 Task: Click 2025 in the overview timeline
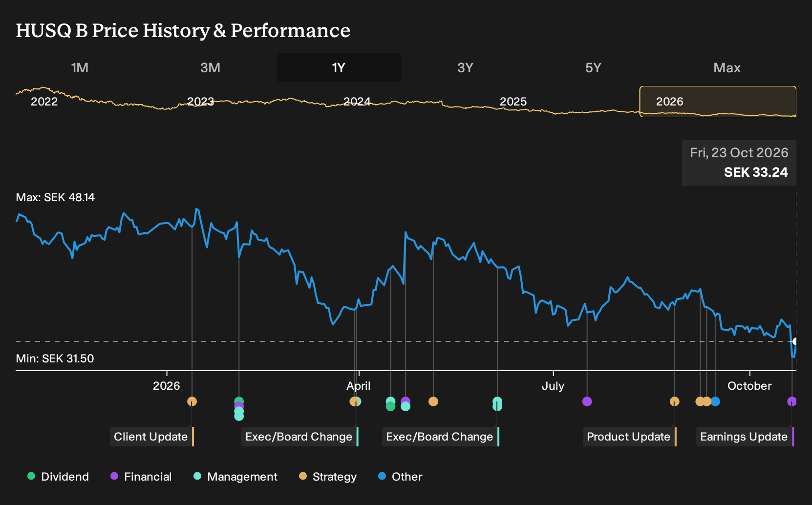pos(513,102)
